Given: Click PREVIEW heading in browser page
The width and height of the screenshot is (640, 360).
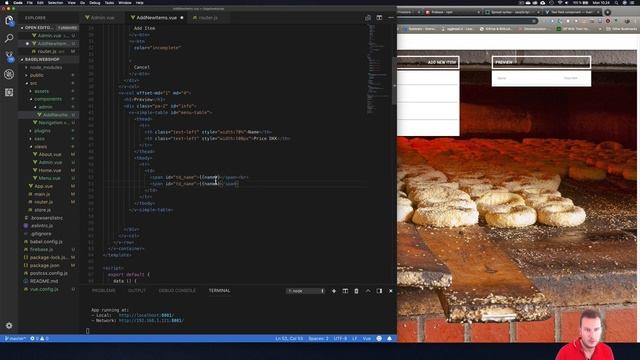Looking at the screenshot, I should [504, 62].
